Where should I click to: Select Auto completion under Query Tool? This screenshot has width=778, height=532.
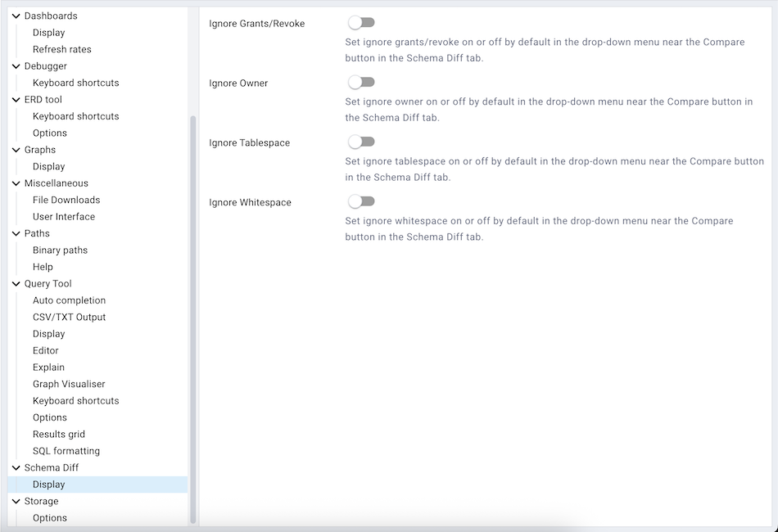point(69,300)
